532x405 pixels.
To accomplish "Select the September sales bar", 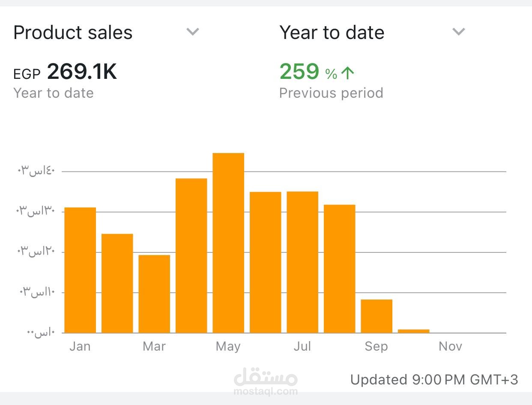I will coord(377,316).
